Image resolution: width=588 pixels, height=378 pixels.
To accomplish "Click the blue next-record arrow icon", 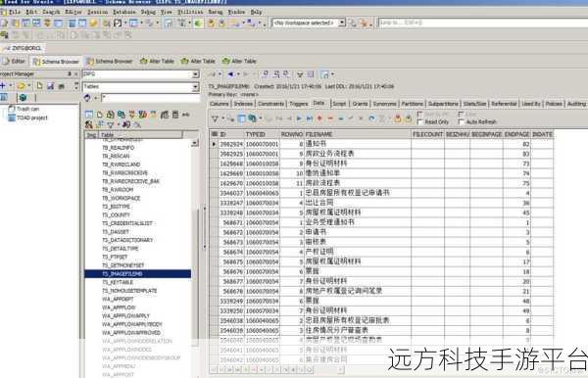I will coord(299,118).
